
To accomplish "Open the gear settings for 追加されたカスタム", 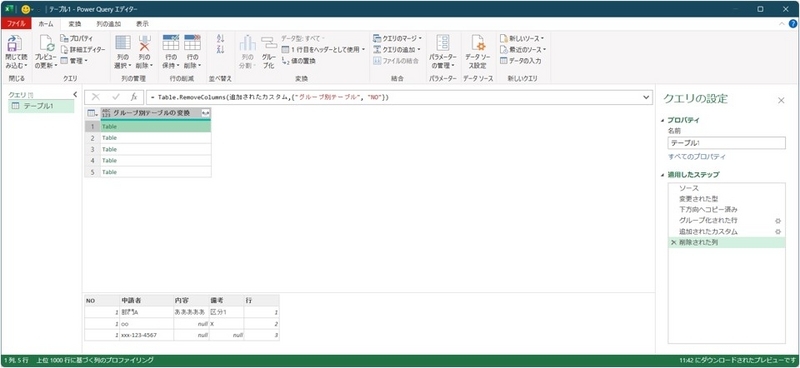I will tap(778, 232).
